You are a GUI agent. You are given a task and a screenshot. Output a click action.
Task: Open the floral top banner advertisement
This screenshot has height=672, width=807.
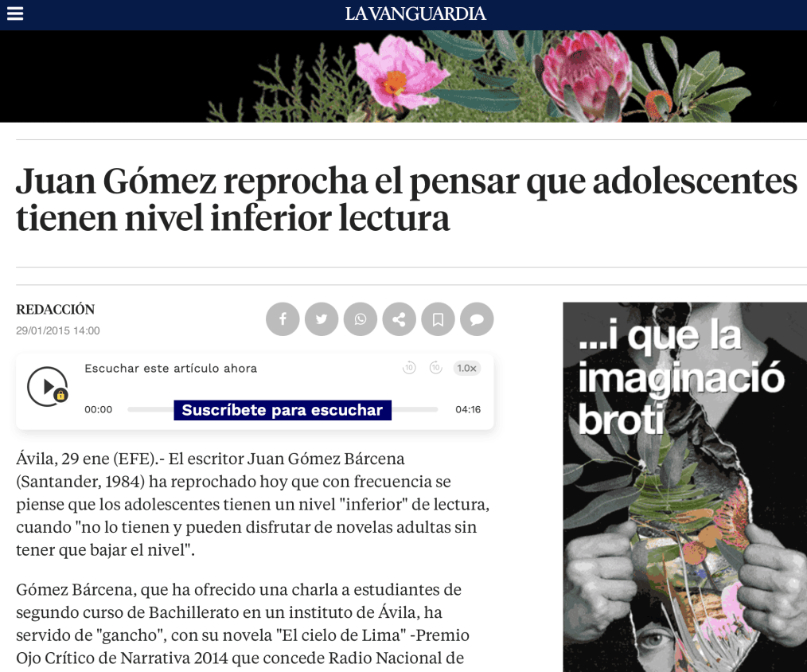click(x=403, y=76)
